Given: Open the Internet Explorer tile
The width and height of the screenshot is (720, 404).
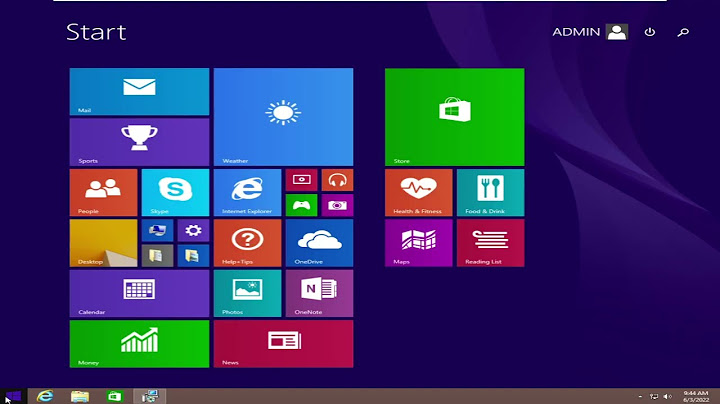Looking at the screenshot, I should click(248, 192).
